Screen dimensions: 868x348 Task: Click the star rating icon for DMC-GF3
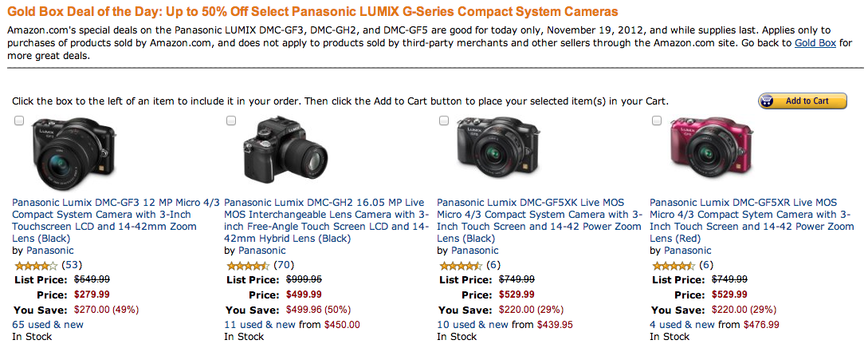pyautogui.click(x=35, y=266)
